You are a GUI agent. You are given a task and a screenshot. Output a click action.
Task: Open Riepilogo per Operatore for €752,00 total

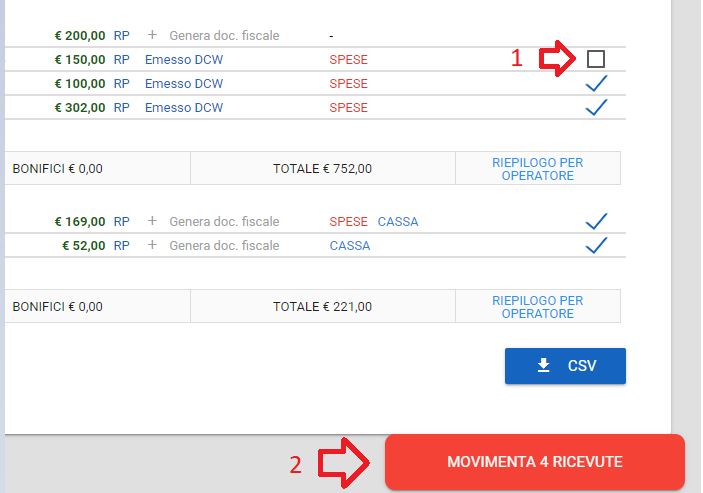click(x=537, y=169)
